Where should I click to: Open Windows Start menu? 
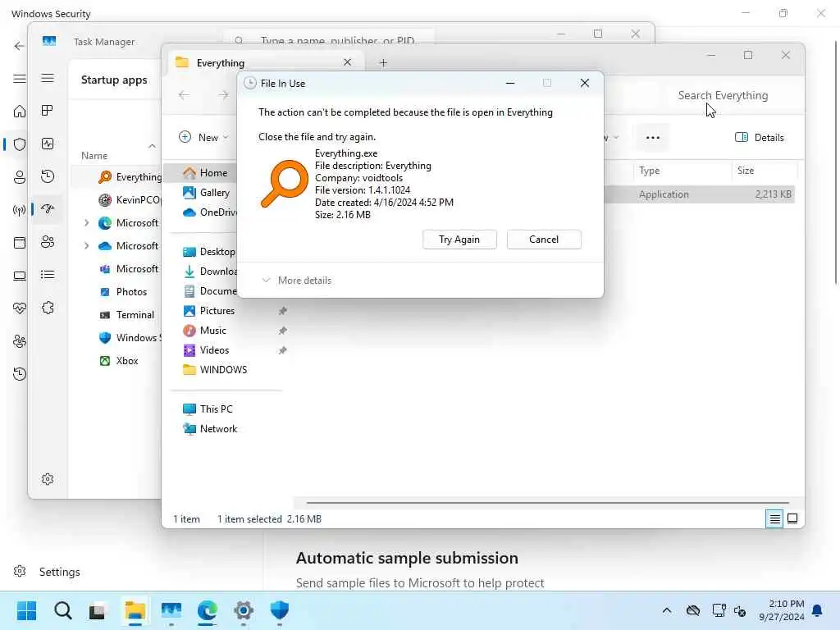[x=26, y=610]
